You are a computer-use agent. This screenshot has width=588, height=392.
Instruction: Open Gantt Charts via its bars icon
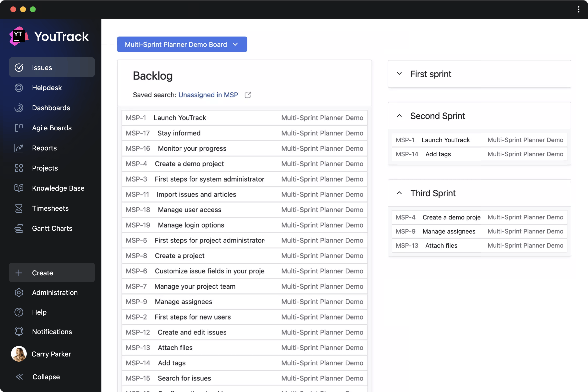pos(19,228)
